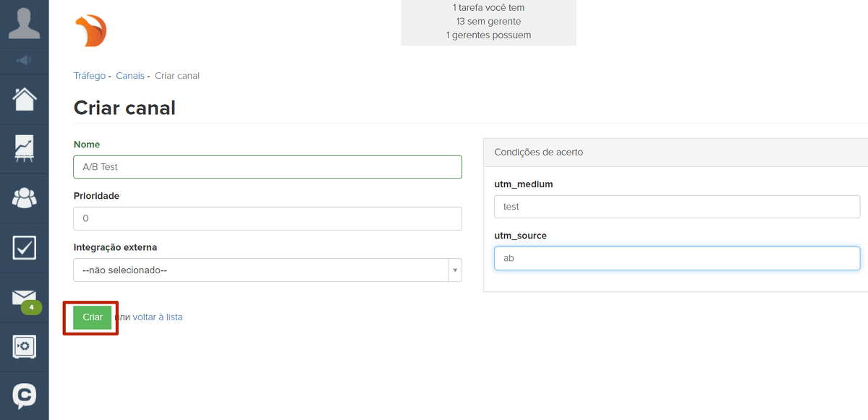
Task: Open the analytics chart board icon
Action: click(x=24, y=147)
